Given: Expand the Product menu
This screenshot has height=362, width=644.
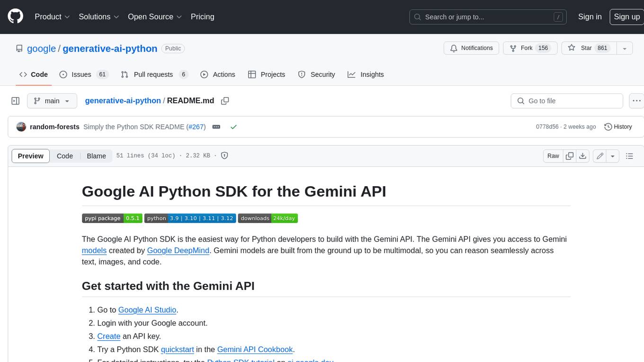Looking at the screenshot, I should (x=52, y=17).
